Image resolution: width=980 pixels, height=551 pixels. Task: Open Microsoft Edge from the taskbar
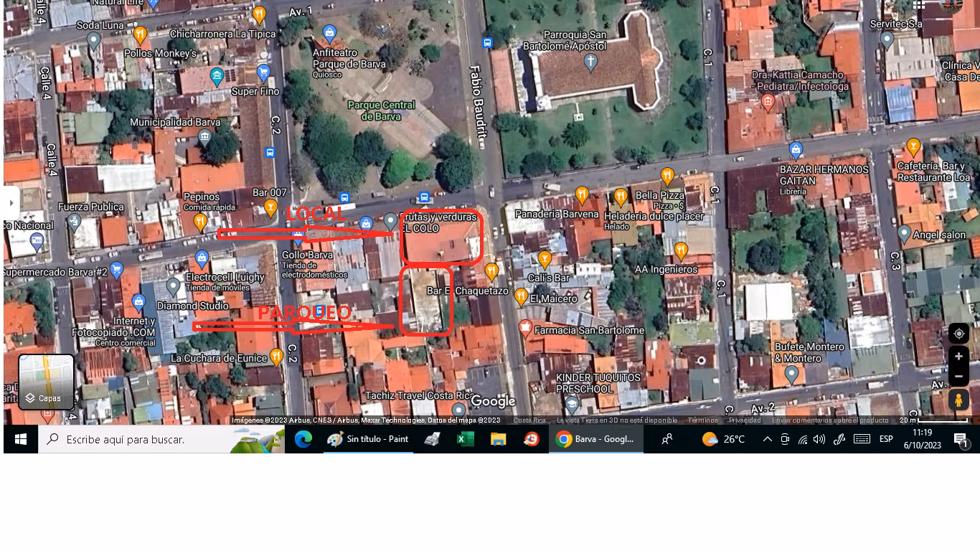(x=303, y=439)
